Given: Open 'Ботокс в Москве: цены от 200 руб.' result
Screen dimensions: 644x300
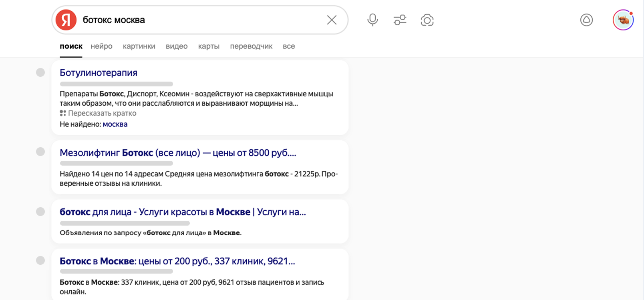Looking at the screenshot, I should coord(177,261).
